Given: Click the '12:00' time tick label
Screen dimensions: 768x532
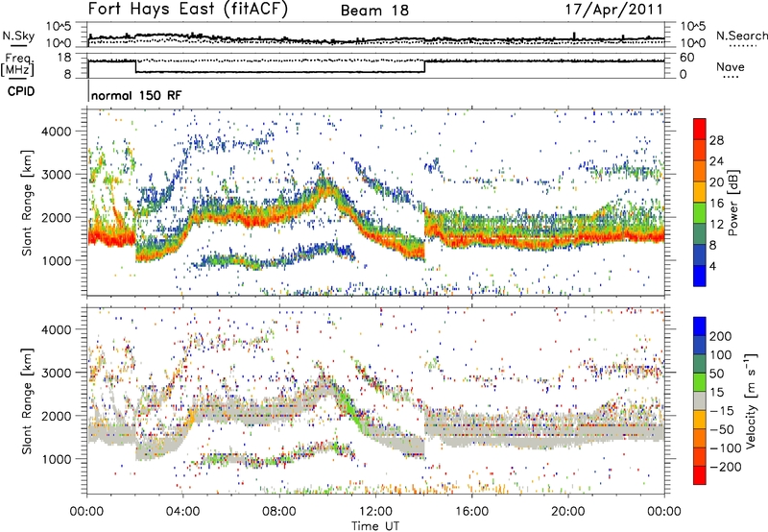Looking at the screenshot, I should pyautogui.click(x=375, y=512).
